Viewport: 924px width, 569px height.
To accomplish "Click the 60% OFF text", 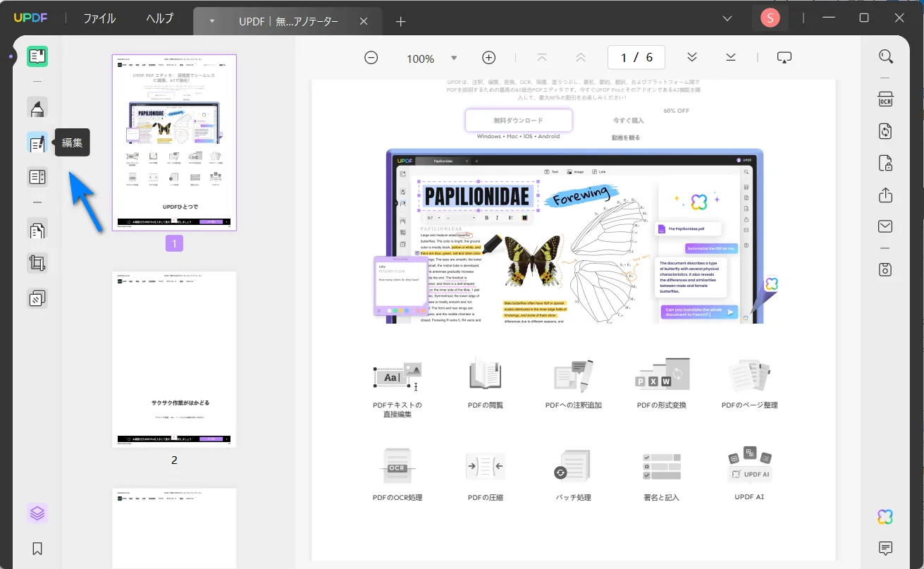I will [x=676, y=111].
